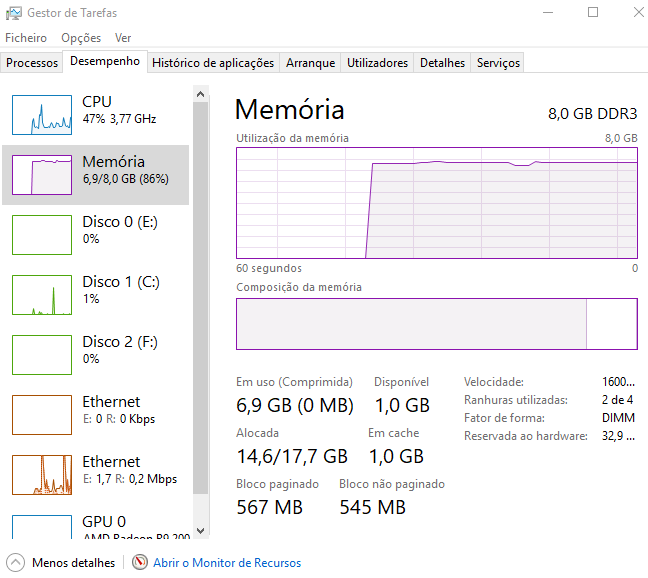Viewport: 648px width, 578px height.
Task: Click the Task Manager title bar icon
Action: pos(13,13)
